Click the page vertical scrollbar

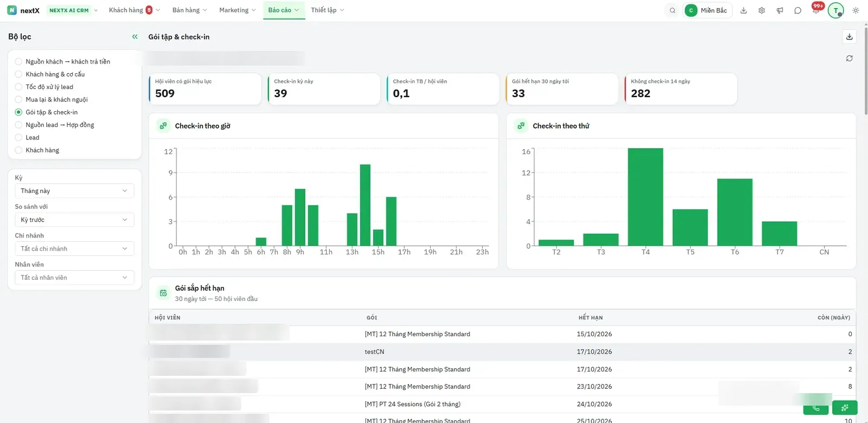[x=865, y=70]
